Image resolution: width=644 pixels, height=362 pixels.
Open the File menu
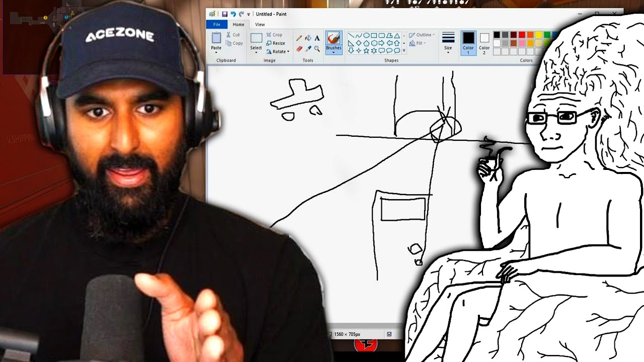tap(216, 24)
